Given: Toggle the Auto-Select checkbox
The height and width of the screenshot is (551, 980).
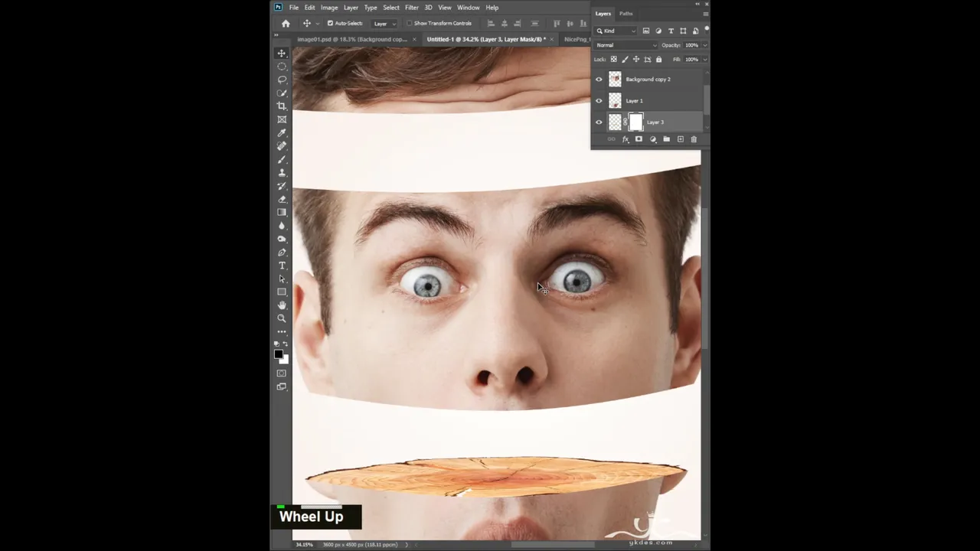Looking at the screenshot, I should (330, 24).
